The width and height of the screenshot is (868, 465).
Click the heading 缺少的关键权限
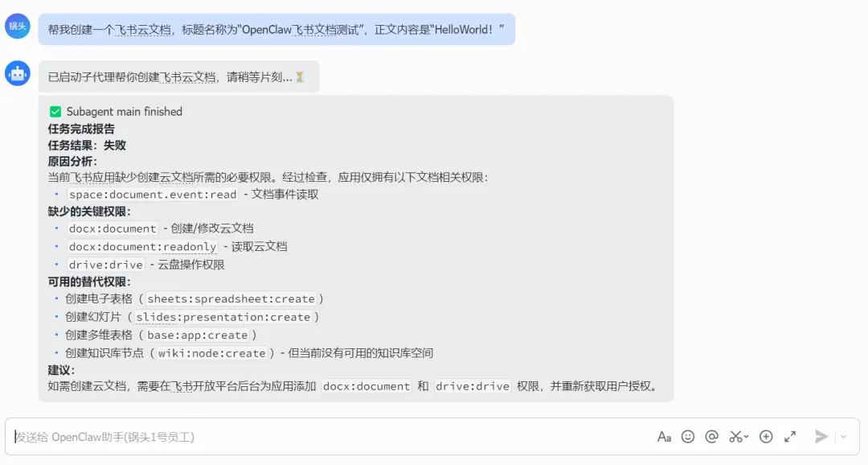click(89, 212)
